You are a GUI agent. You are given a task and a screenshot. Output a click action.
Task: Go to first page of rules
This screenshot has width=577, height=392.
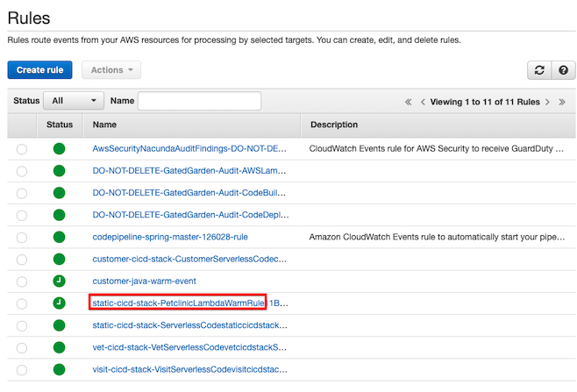[x=408, y=102]
